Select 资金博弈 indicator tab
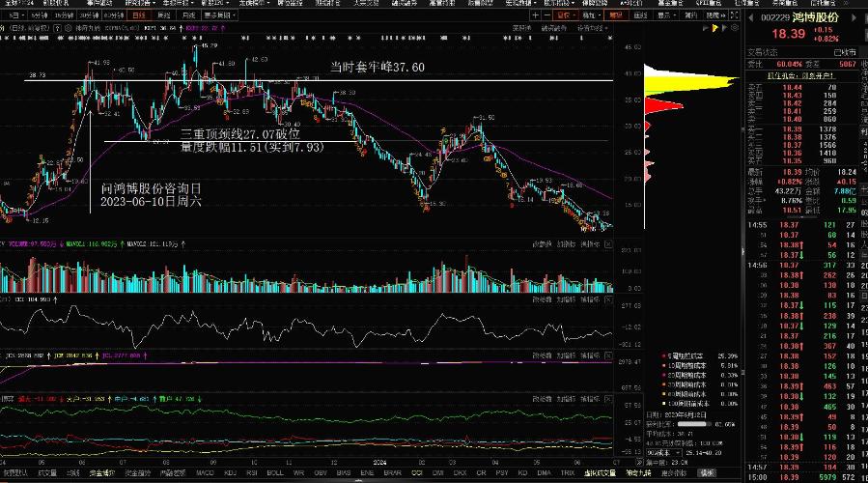This screenshot has width=868, height=483. [102, 473]
